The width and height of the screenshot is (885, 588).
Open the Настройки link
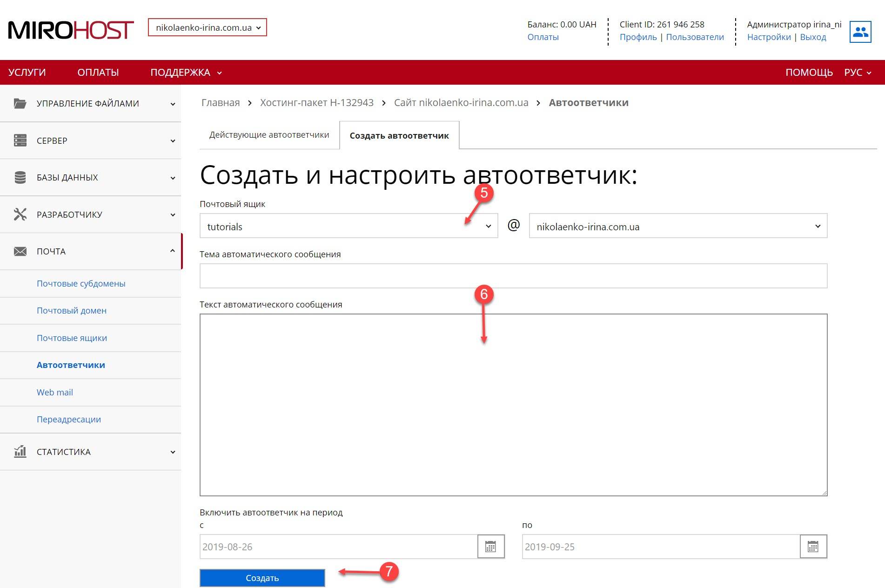pos(769,37)
